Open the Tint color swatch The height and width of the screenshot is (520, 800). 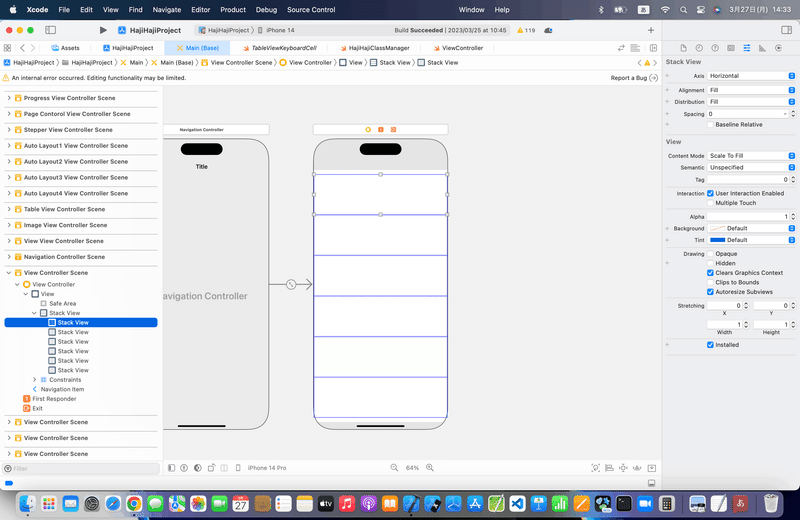(x=717, y=240)
